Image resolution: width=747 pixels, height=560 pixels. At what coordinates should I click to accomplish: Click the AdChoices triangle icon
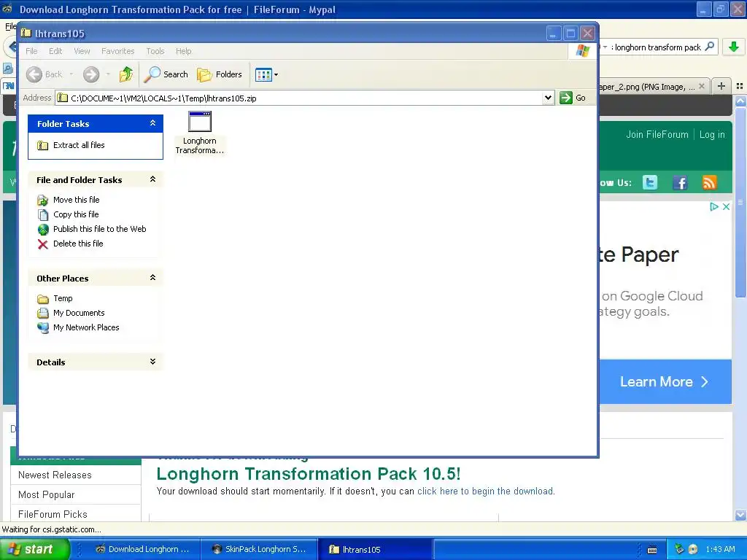tap(713, 206)
